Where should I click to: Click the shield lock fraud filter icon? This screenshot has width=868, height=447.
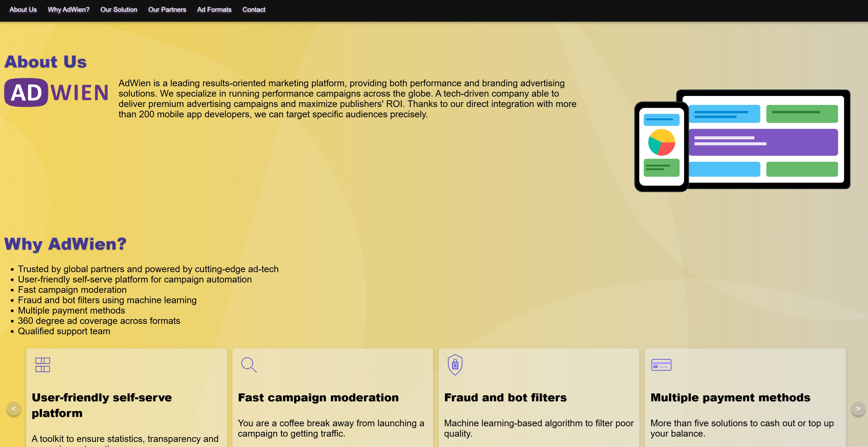[455, 365]
